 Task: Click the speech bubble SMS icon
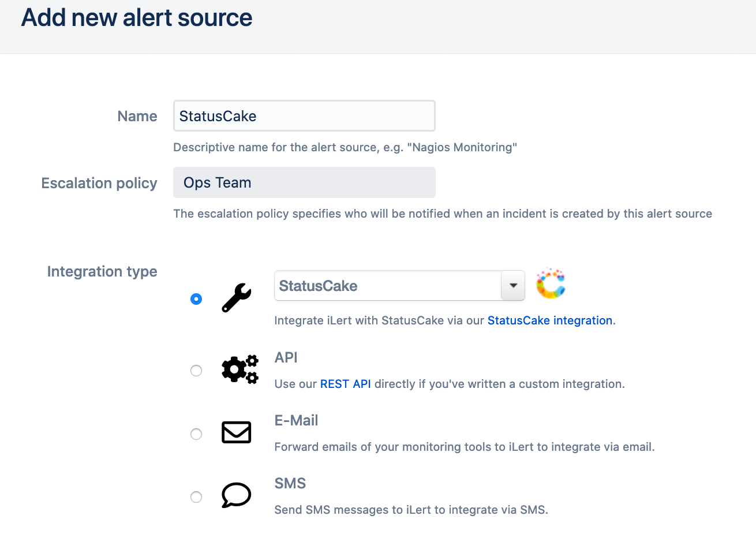(x=237, y=495)
